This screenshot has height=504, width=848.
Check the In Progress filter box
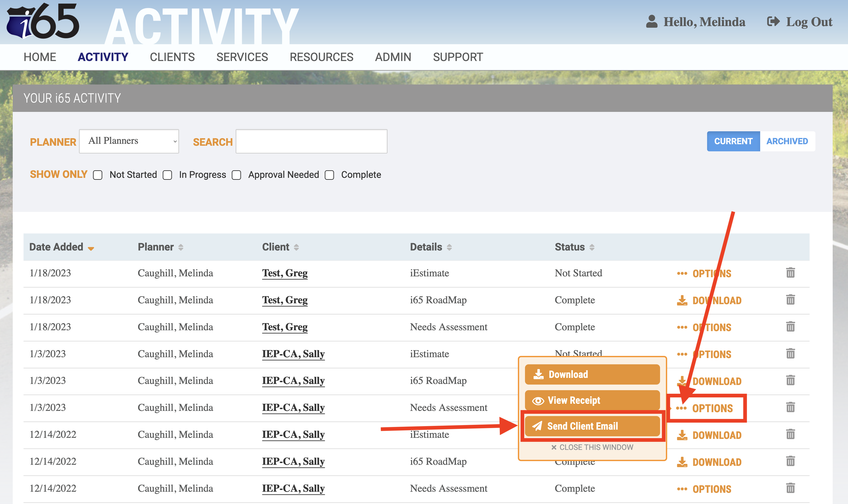pyautogui.click(x=167, y=175)
